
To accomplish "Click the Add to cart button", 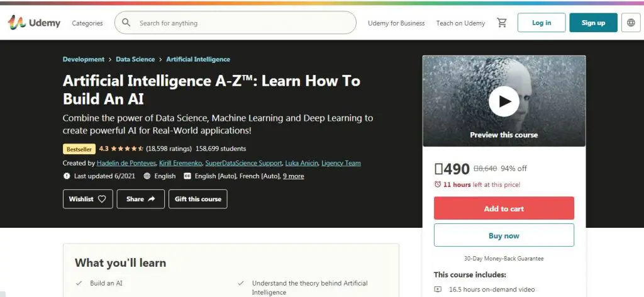I will pyautogui.click(x=504, y=208).
